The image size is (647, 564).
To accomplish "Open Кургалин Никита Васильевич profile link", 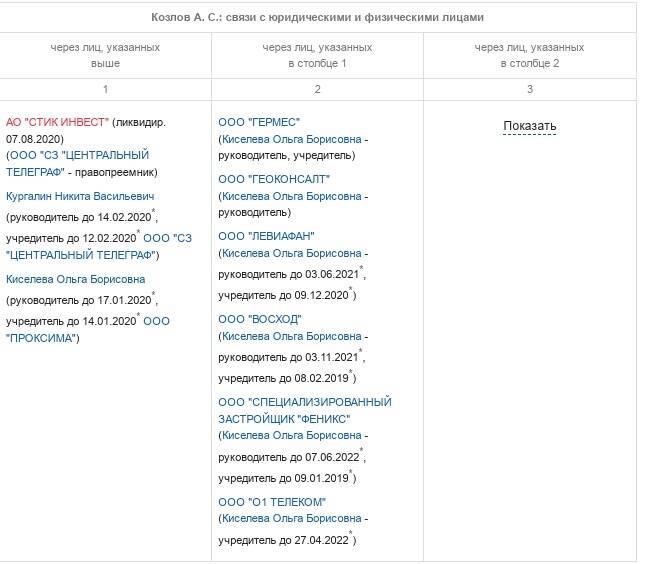I will point(80,196).
